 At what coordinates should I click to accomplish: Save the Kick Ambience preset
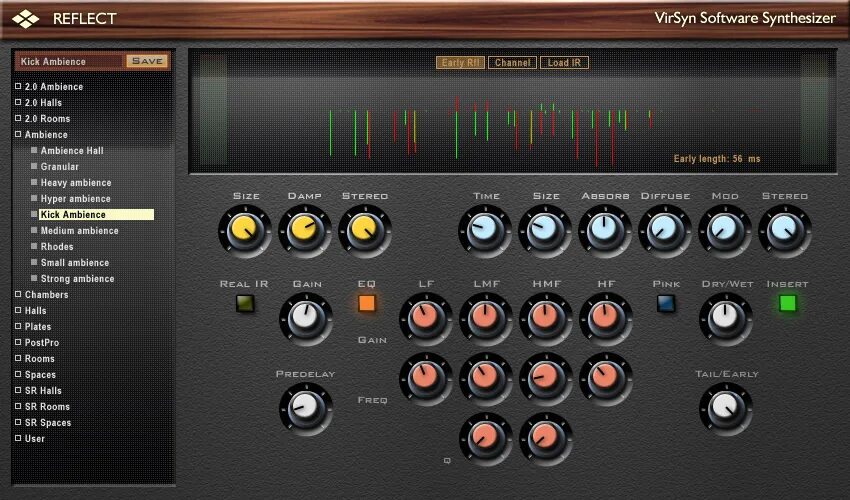pos(147,61)
